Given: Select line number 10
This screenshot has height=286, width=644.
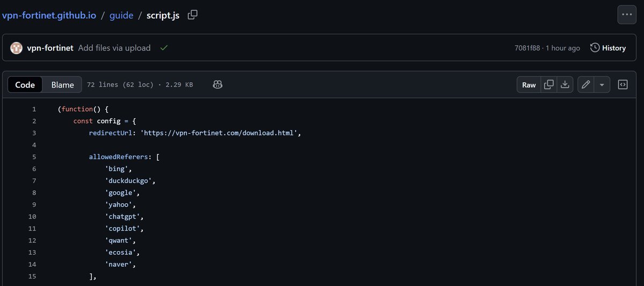Looking at the screenshot, I should 32,217.
